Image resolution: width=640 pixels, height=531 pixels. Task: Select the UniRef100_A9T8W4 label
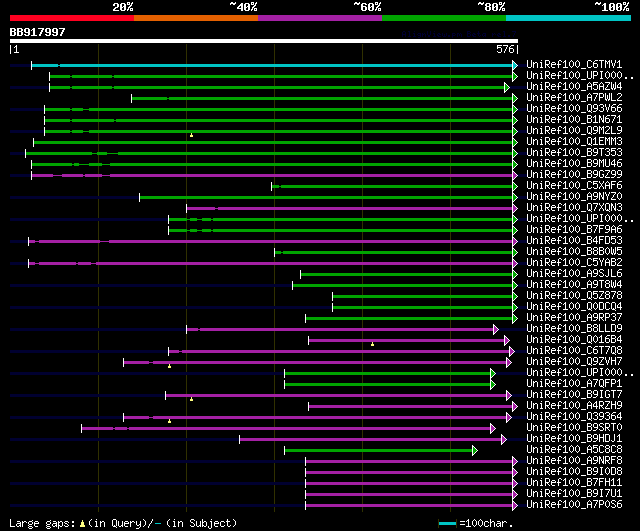(x=574, y=285)
